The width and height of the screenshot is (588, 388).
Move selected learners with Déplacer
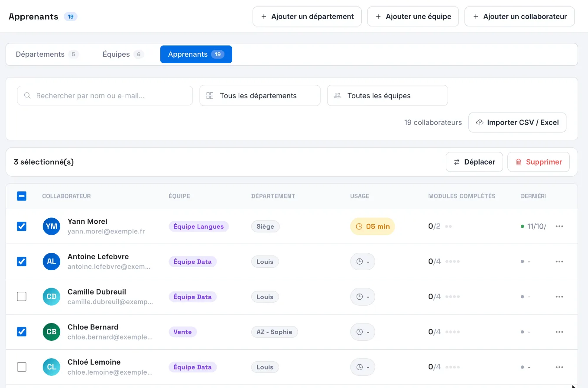[474, 162]
